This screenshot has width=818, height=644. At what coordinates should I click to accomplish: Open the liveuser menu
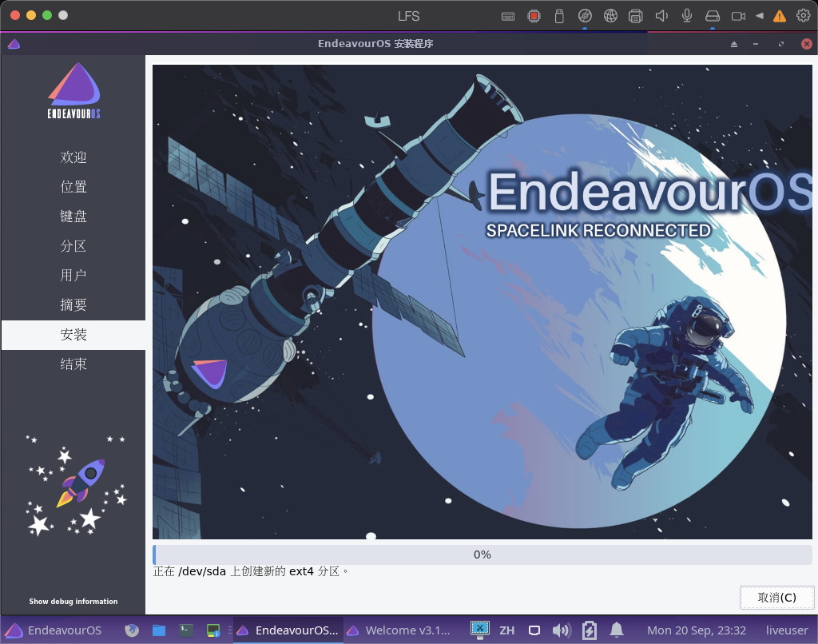pyautogui.click(x=787, y=630)
